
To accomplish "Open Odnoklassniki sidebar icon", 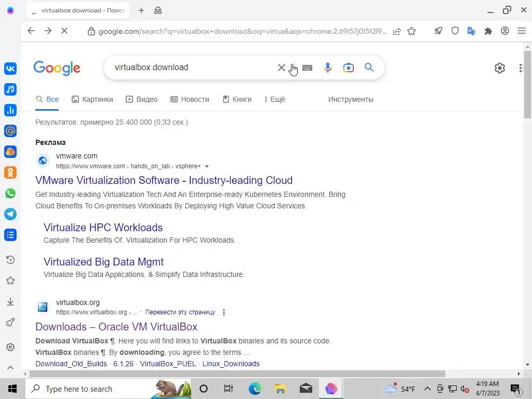I will [x=10, y=172].
